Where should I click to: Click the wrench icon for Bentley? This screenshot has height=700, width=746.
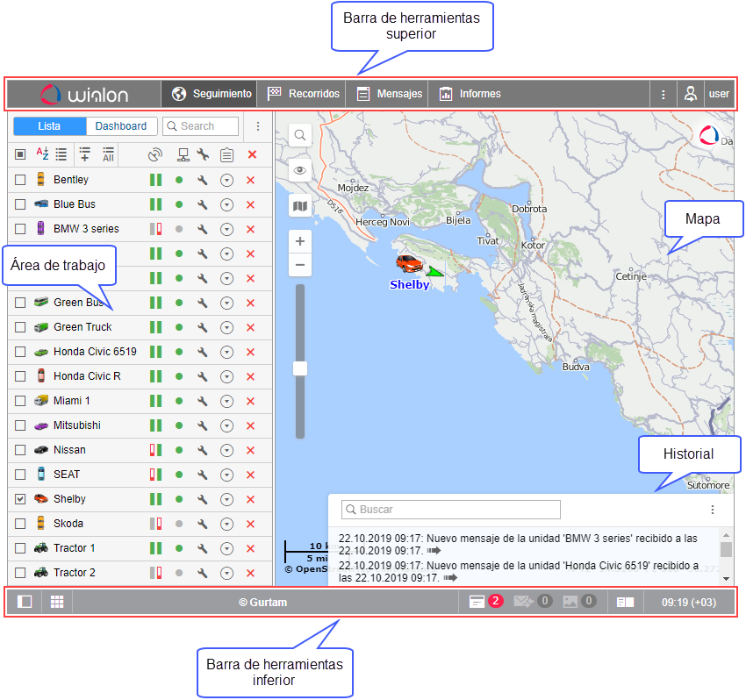pyautogui.click(x=203, y=180)
